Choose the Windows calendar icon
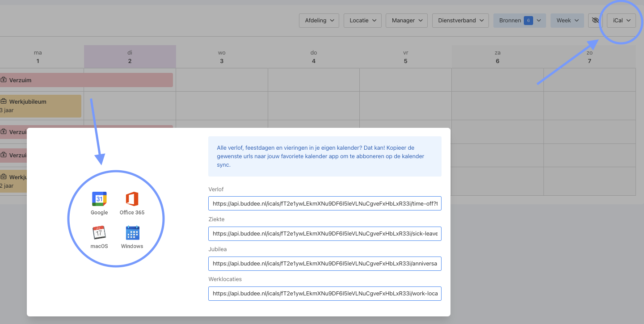 [x=132, y=233]
